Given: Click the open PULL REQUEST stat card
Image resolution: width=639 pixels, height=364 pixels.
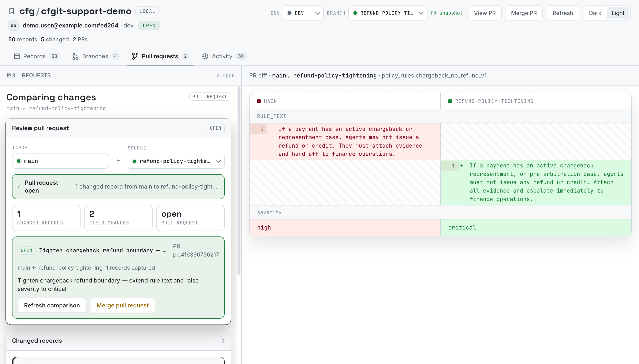Looking at the screenshot, I should click(x=190, y=218).
